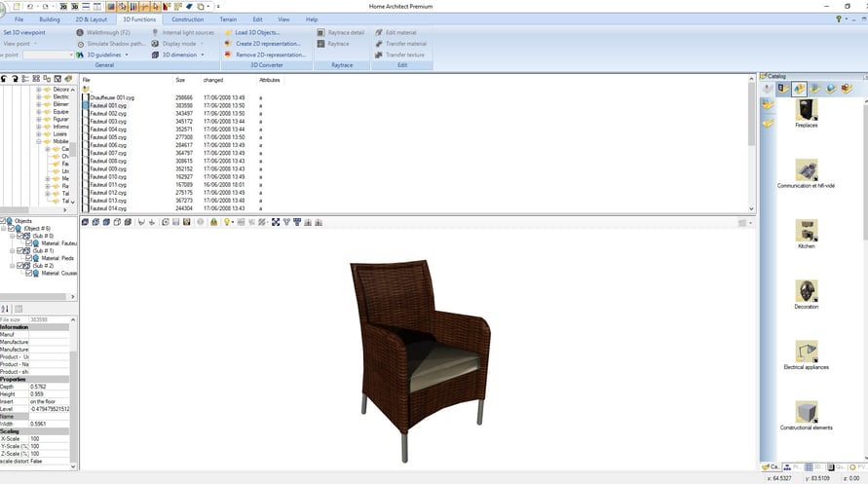The image size is (868, 484).
Task: Click the zoom-to-fit arrows icon in viewer toolbar
Action: coord(276,222)
